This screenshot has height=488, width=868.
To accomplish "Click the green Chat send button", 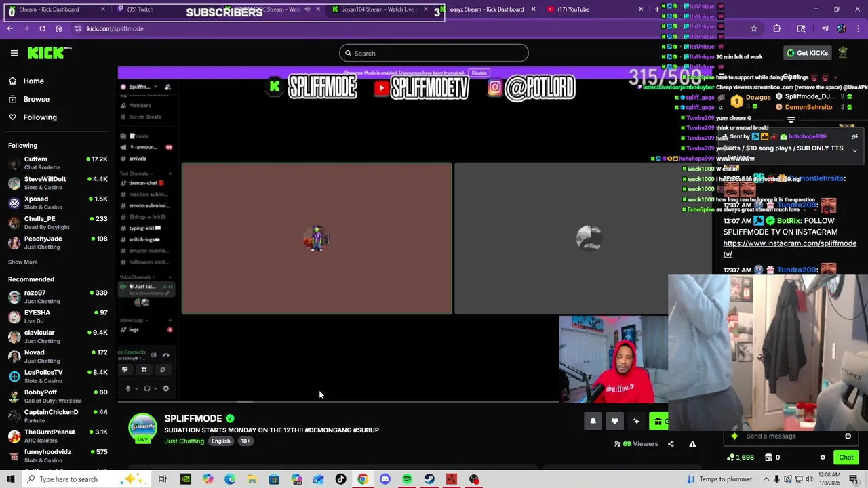I will (846, 457).
